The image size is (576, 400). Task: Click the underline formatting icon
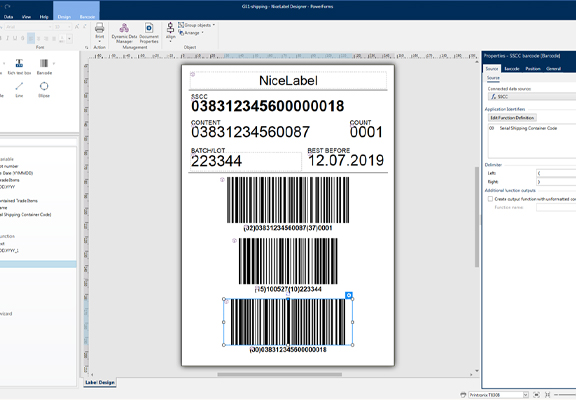[15, 38]
